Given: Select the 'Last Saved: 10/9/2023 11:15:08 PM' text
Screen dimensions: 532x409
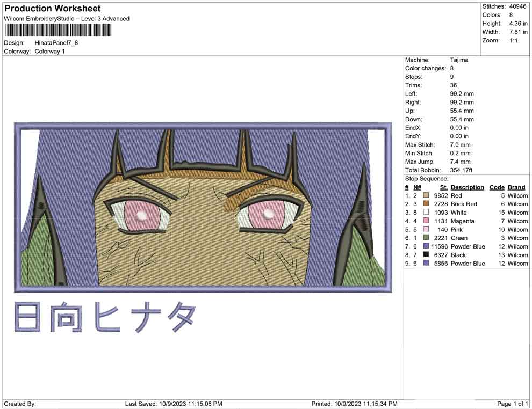Looking at the screenshot, I should pyautogui.click(x=174, y=404).
